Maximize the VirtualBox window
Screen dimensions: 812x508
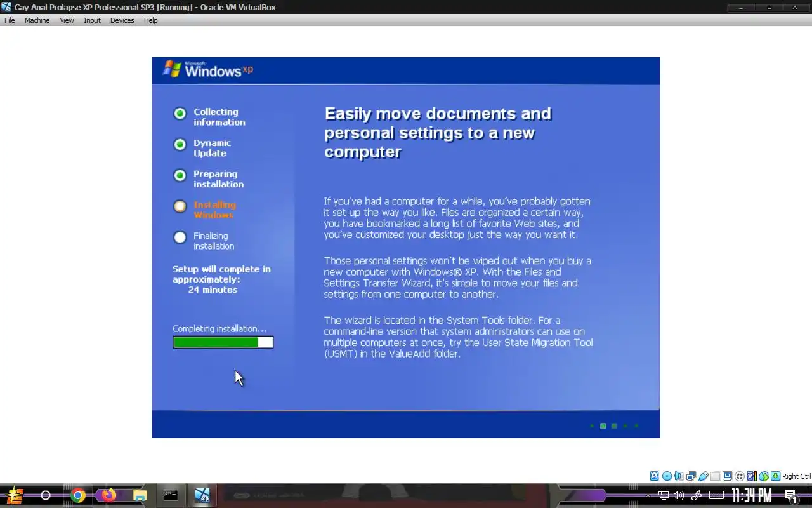(769, 7)
